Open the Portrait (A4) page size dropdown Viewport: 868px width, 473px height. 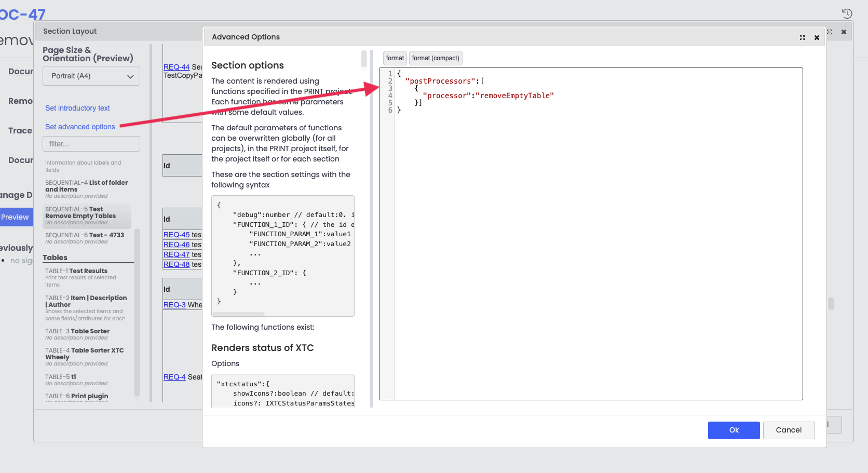coord(91,76)
